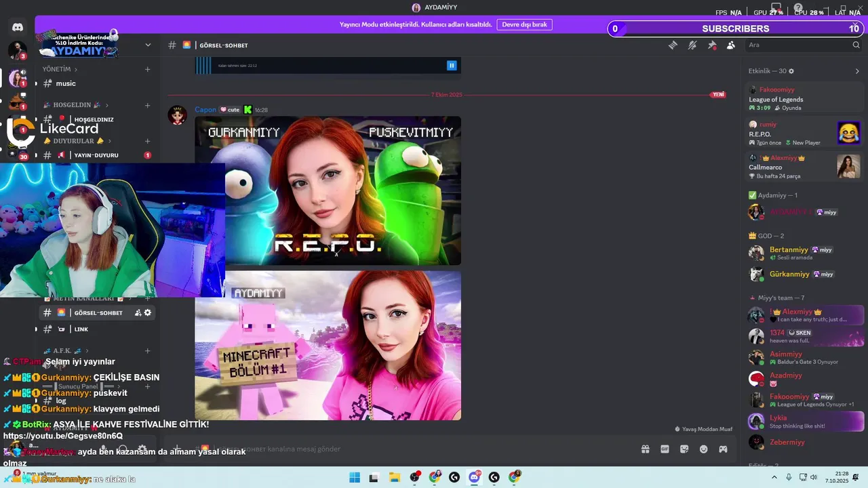Screen dimensions: 868x488
Task: Pause the upload progress with blue button
Action: pyautogui.click(x=452, y=65)
